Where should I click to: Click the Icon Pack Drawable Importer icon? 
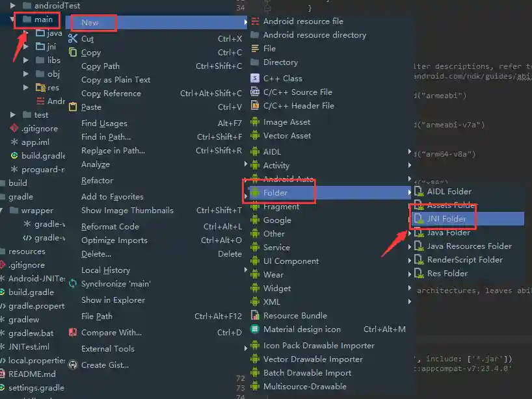point(255,345)
